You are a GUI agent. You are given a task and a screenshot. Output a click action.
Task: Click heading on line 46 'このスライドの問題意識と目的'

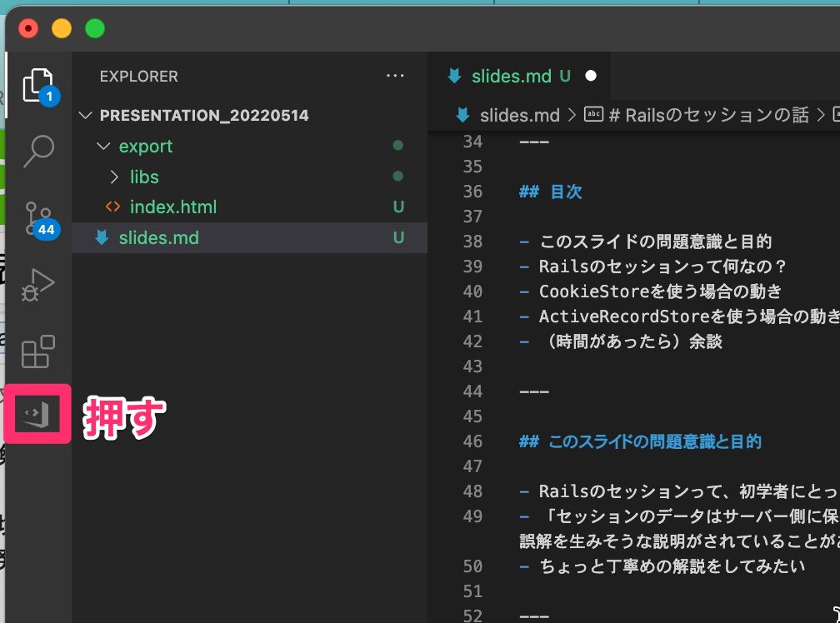[655, 441]
